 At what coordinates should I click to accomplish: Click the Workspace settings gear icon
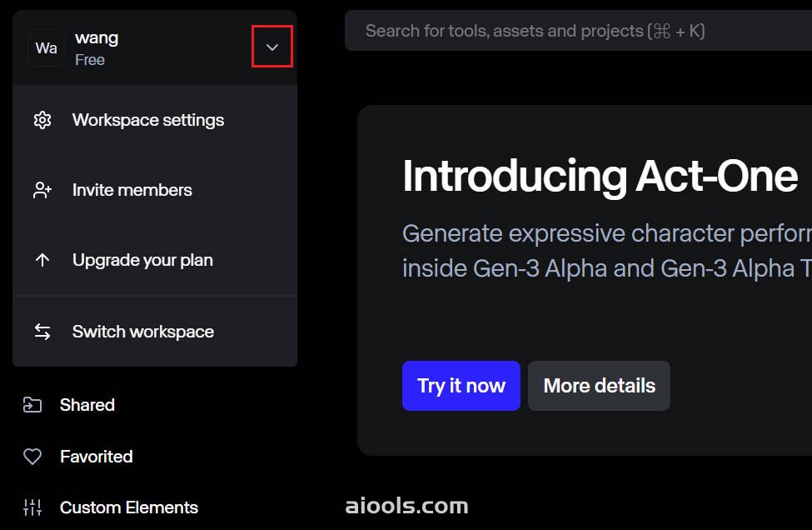(42, 120)
